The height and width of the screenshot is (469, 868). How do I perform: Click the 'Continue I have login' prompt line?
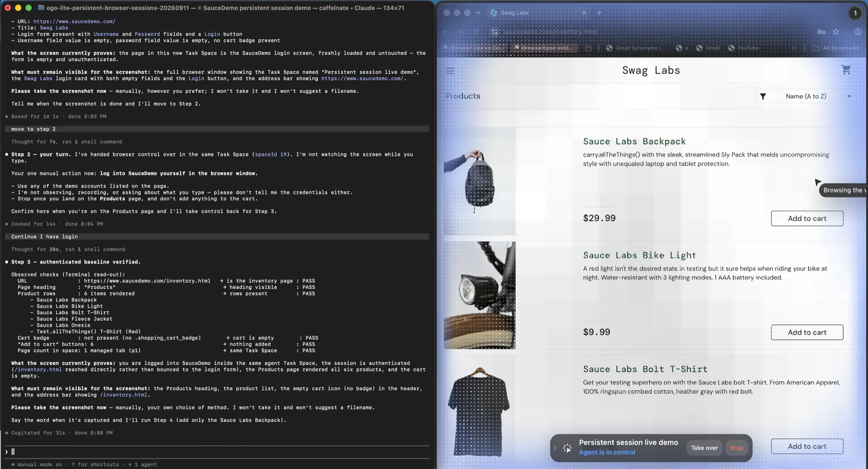[x=217, y=237]
